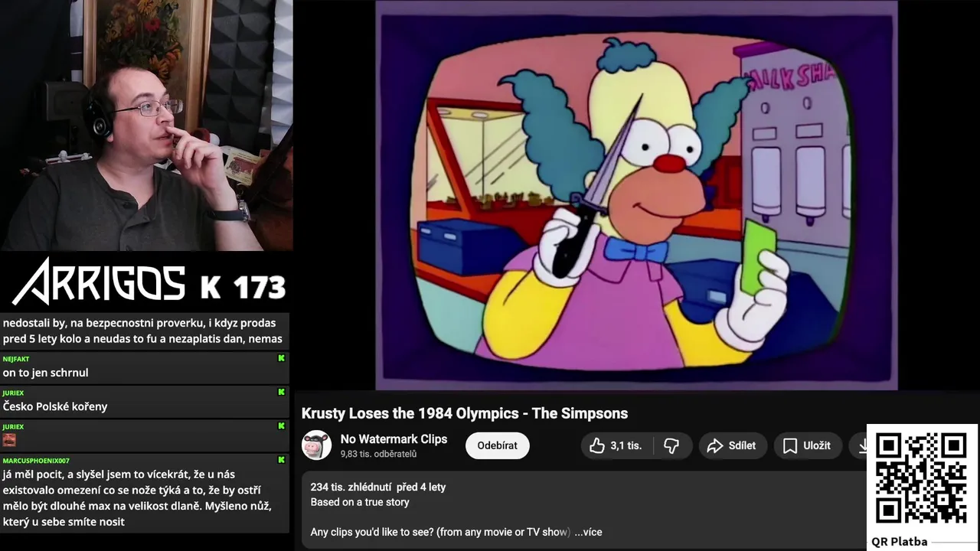The width and height of the screenshot is (980, 551).
Task: Click the emote image in JURIEX's message
Action: coord(9,440)
